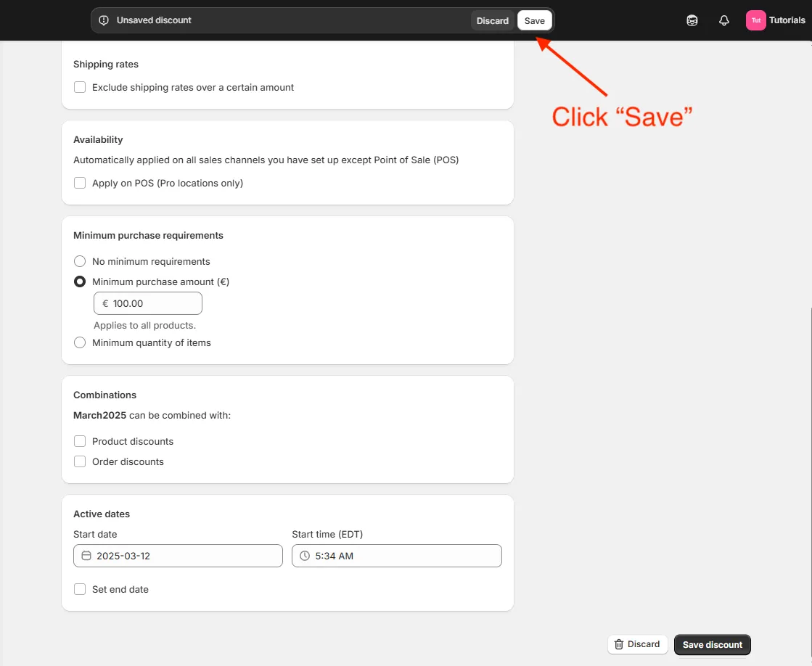This screenshot has width=812, height=666.
Task: Open the Sidekick assistant icon
Action: coord(692,20)
